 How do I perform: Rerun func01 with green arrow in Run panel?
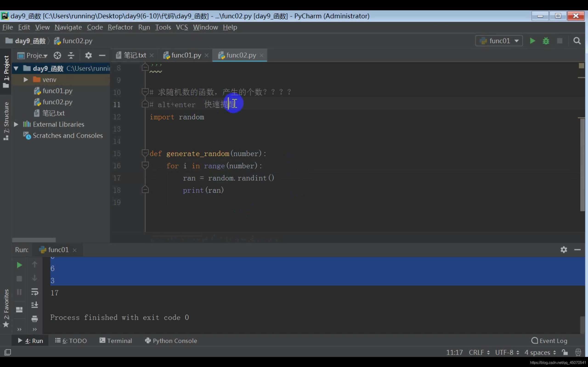tap(19, 265)
